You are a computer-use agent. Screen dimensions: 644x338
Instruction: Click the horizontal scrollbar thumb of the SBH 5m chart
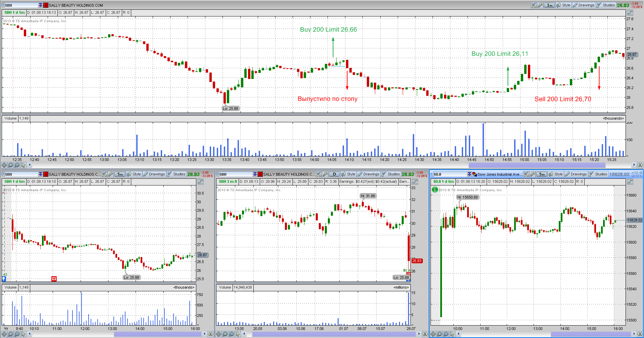pos(158,334)
